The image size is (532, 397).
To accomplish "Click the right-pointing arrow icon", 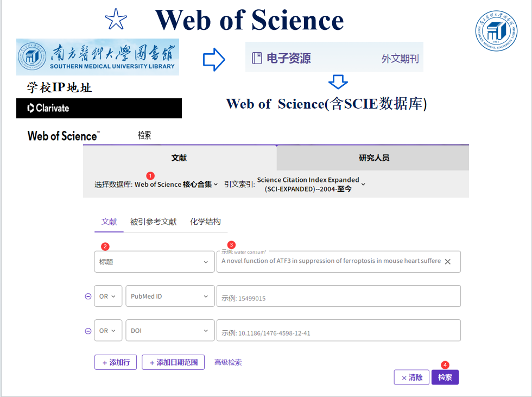I will [214, 59].
